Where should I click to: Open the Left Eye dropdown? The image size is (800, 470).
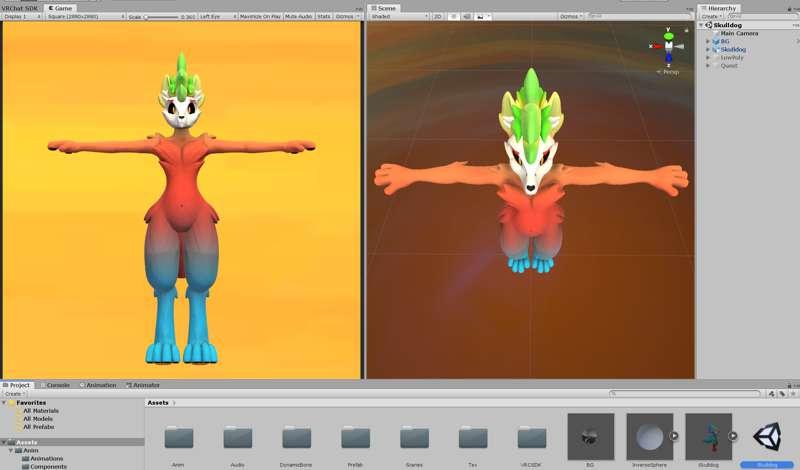(x=218, y=16)
